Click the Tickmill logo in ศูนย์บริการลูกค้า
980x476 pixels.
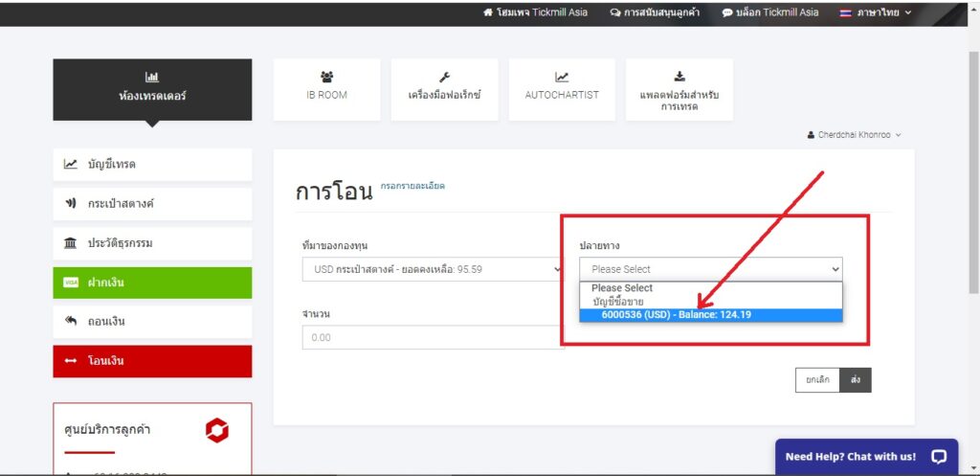(x=217, y=431)
